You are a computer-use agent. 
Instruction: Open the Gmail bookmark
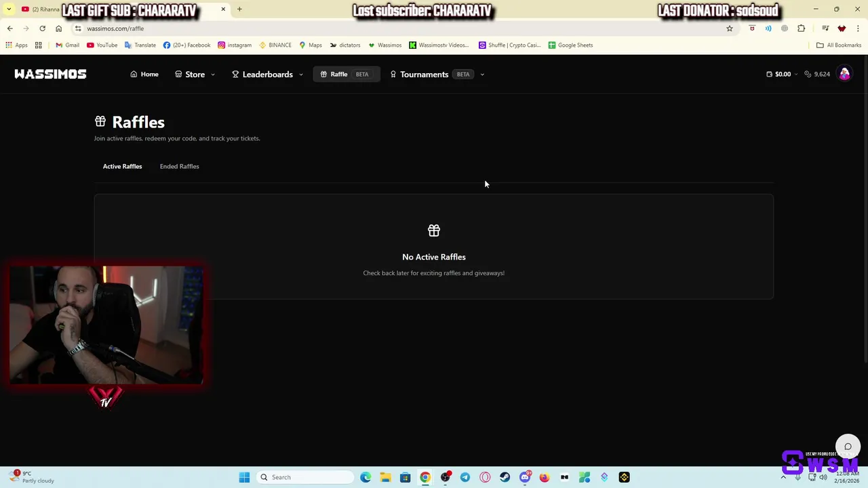click(67, 45)
